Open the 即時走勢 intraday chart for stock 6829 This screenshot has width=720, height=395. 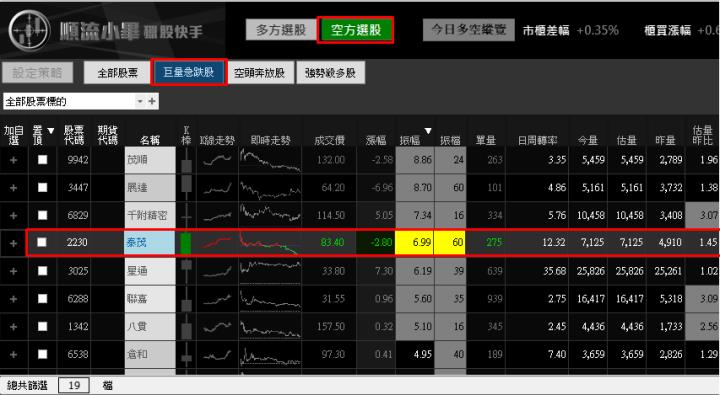[x=270, y=214]
